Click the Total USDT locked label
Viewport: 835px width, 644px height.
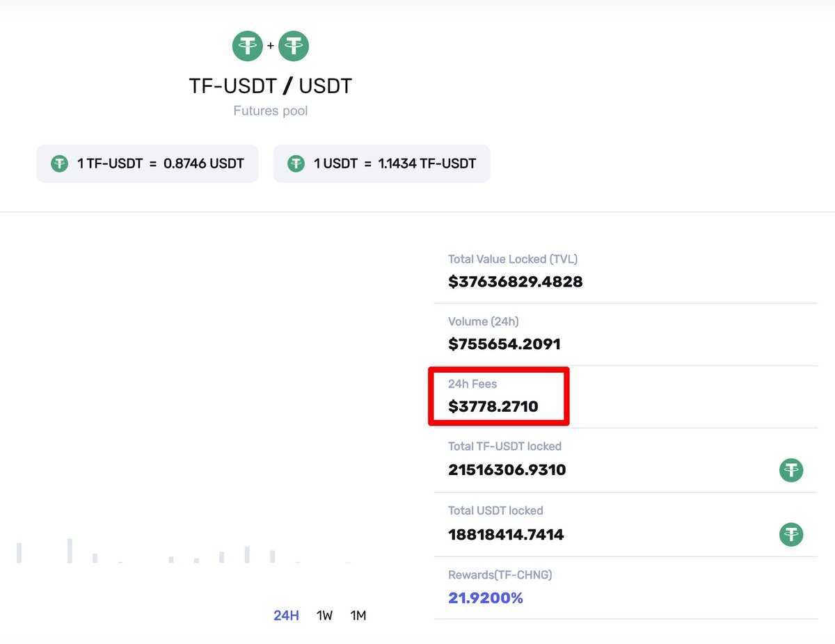pyautogui.click(x=495, y=510)
